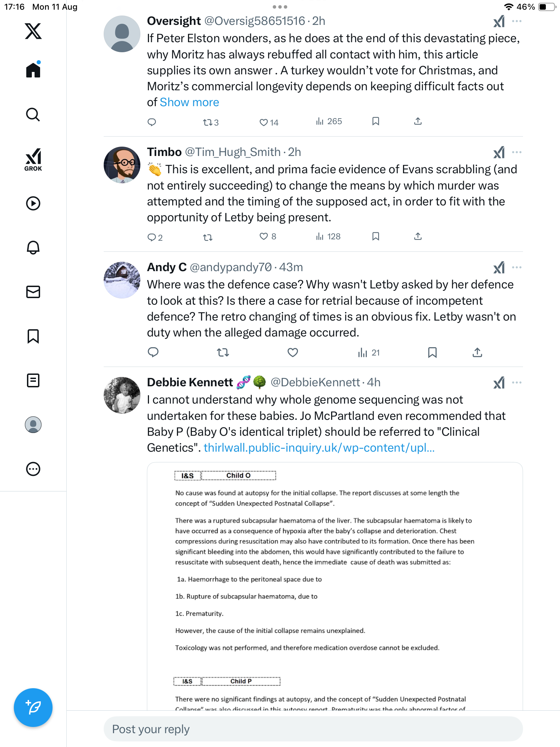Like Andy C's reply

292,352
